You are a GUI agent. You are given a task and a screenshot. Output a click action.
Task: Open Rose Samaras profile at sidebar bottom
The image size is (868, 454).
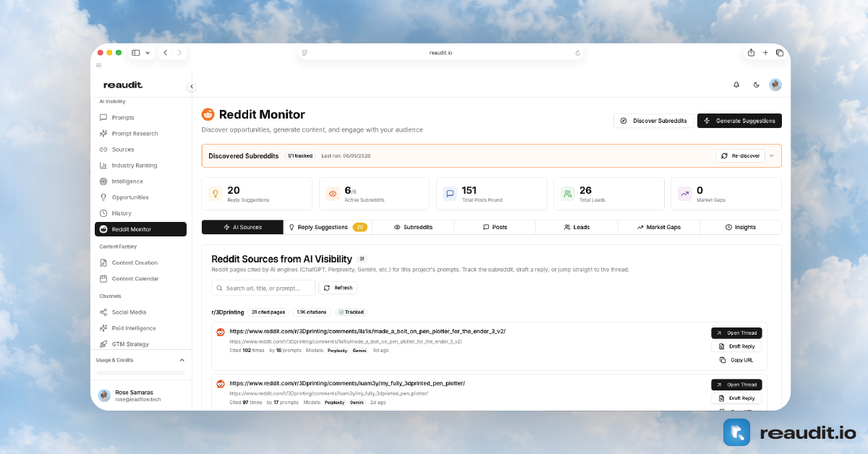[140, 395]
